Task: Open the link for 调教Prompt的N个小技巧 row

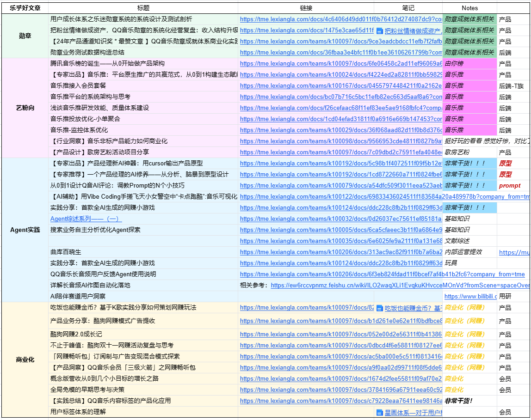Action: coord(341,186)
